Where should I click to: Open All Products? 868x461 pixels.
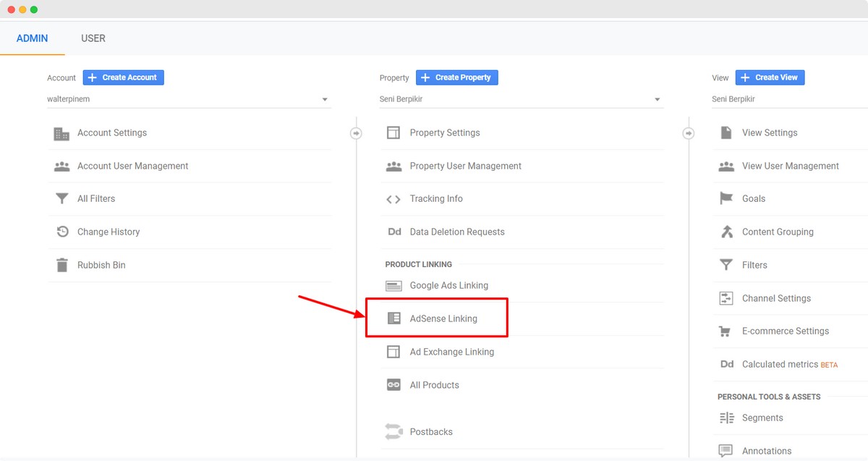[x=435, y=385]
